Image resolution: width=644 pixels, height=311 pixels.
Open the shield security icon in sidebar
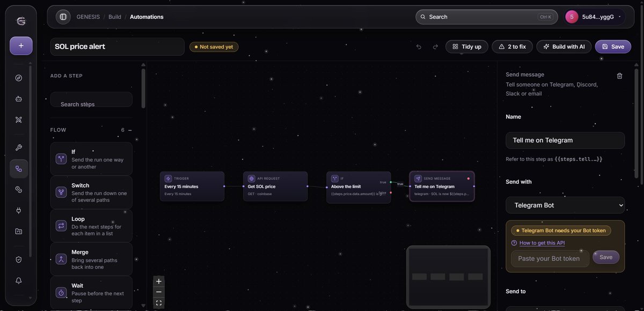click(x=19, y=260)
